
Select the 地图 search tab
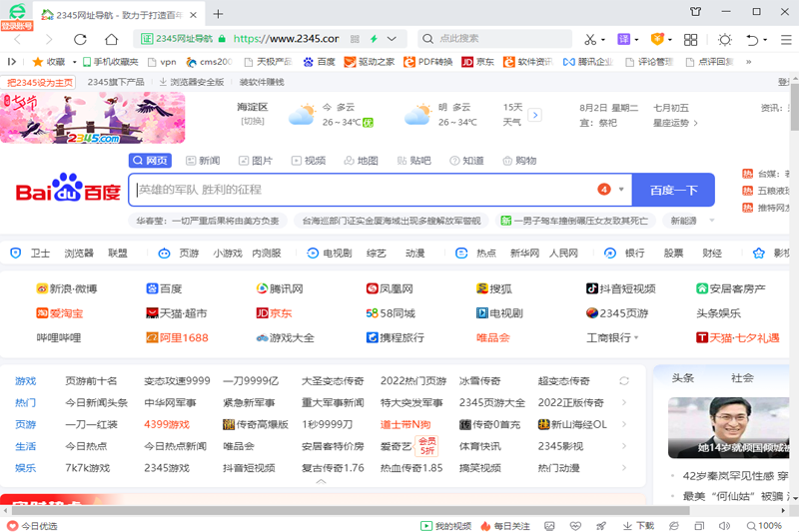[x=362, y=161]
